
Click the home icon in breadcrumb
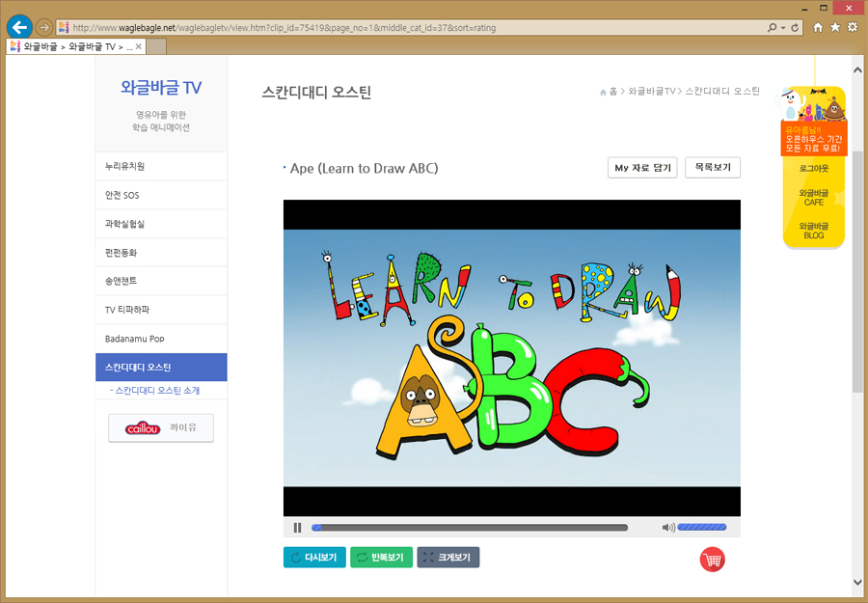(603, 93)
